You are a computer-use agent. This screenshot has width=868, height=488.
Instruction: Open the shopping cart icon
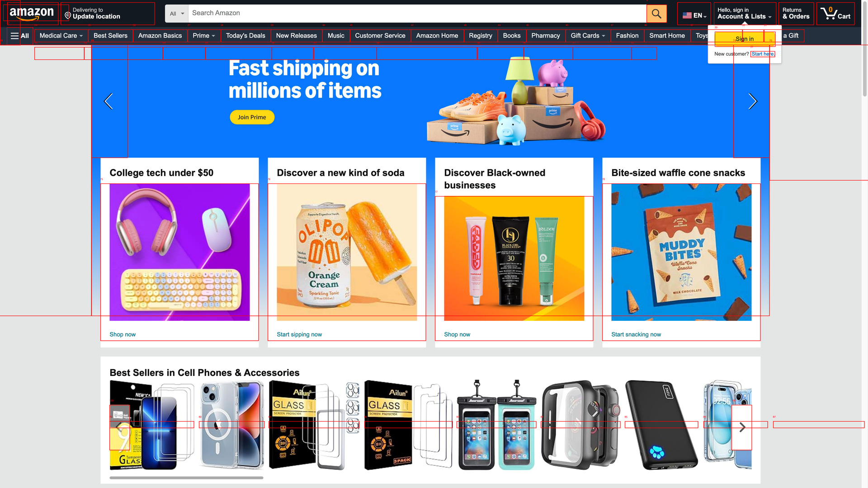[835, 14]
